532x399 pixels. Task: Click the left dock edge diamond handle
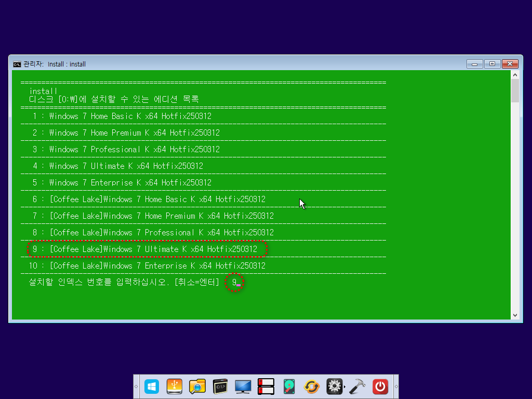click(136, 387)
